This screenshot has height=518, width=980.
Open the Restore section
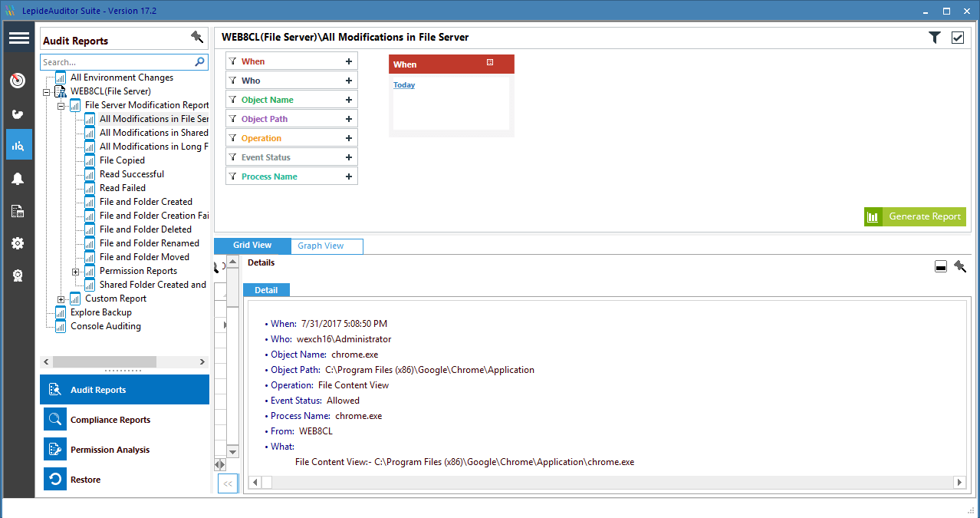click(124, 480)
